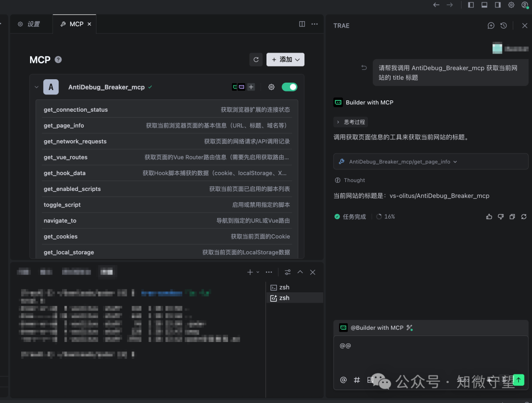Click the navigate_to tool row
Viewport: 532px width, 403px height.
point(166,220)
